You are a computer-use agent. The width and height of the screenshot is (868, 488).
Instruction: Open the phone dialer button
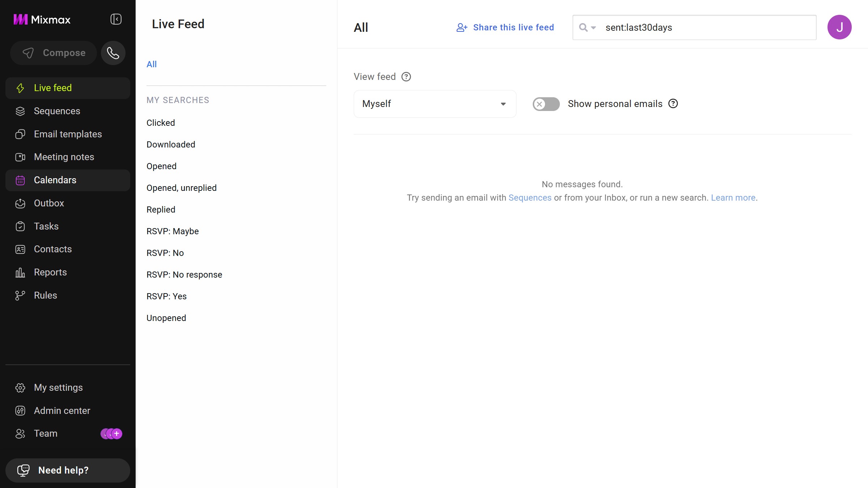113,53
